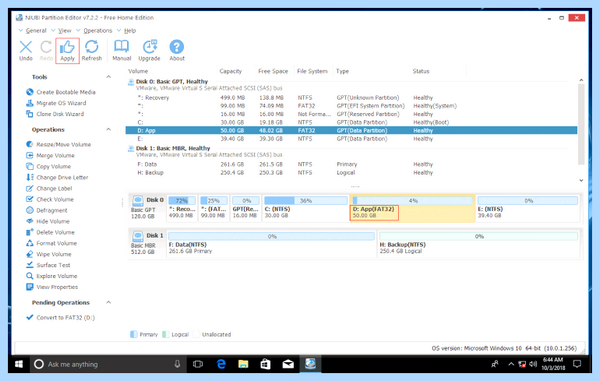Collapse the Operations section
The image size is (600, 381).
pos(109,130)
